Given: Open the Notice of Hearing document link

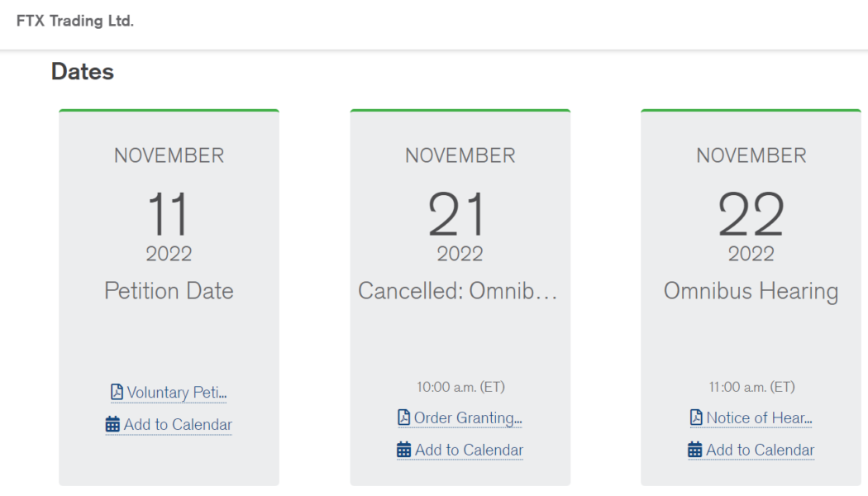Looking at the screenshot, I should pos(759,418).
